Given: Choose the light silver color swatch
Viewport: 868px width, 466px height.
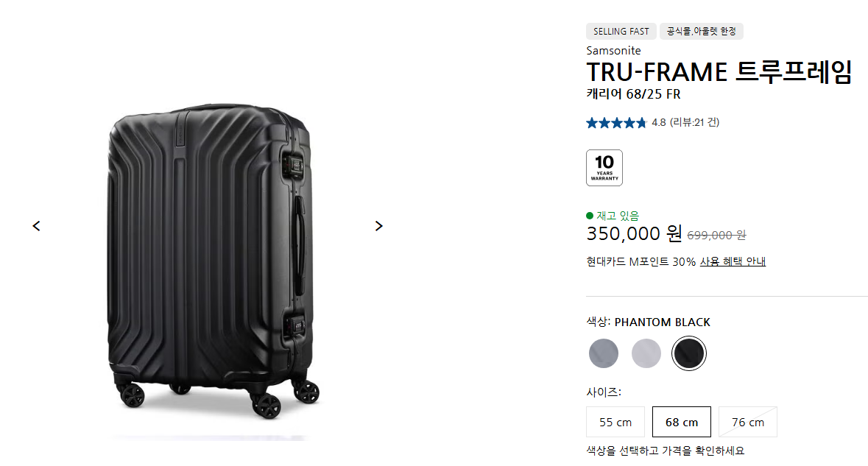Looking at the screenshot, I should (x=646, y=353).
